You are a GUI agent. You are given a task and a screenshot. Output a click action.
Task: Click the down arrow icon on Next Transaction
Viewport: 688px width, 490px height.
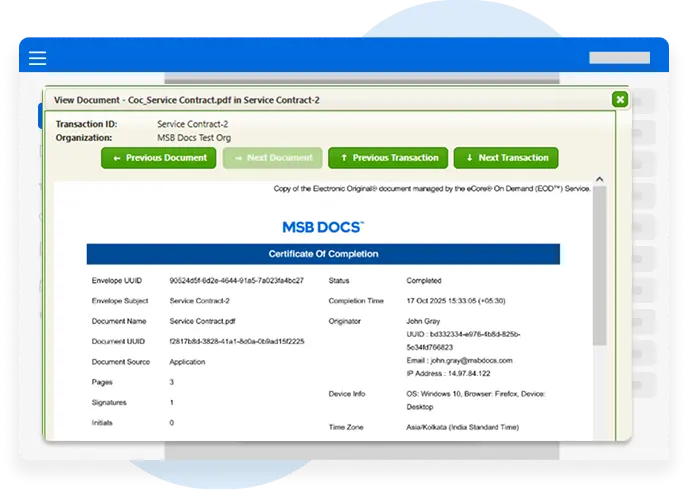[x=469, y=158]
